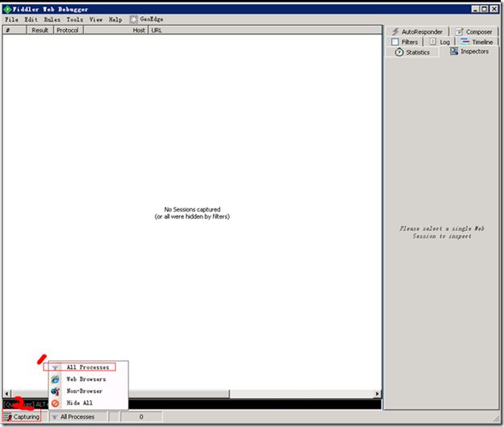Image resolution: width=504 pixels, height=427 pixels.
Task: Switch to the AutoResponder tab
Action: (417, 31)
